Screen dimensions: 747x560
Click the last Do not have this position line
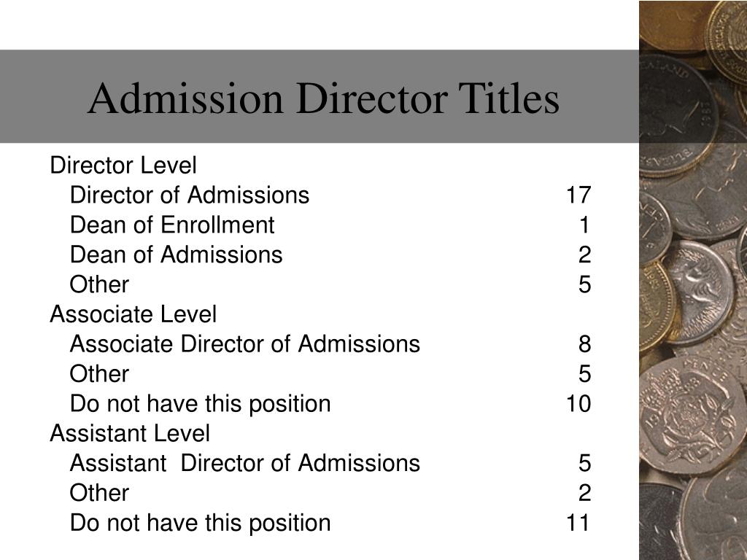[x=200, y=523]
